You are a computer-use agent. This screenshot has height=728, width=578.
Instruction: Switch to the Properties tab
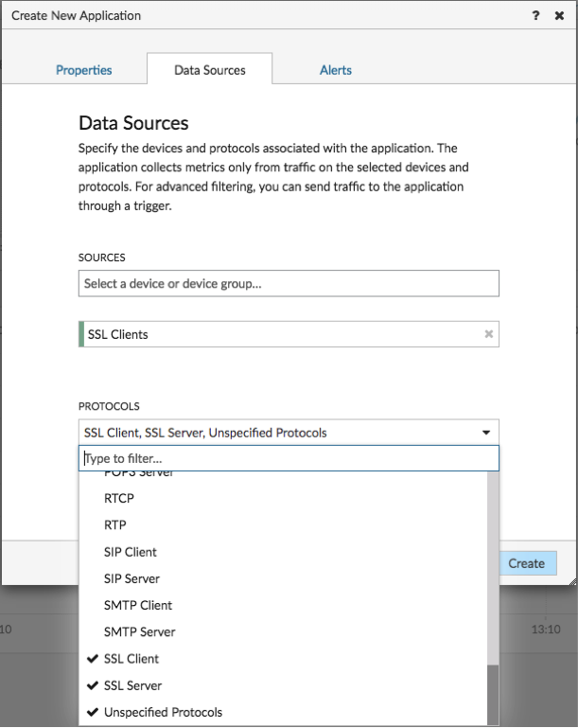tap(84, 70)
